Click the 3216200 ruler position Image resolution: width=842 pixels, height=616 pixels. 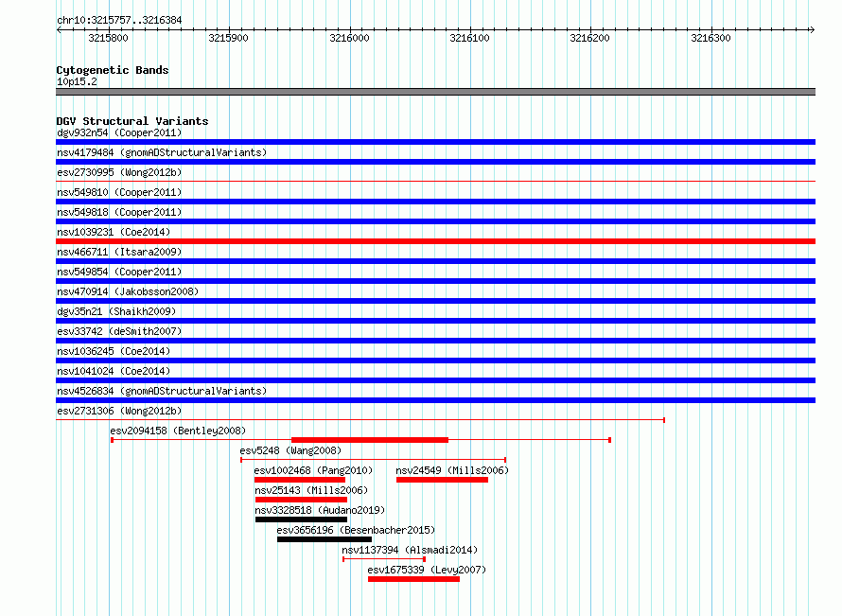(x=590, y=38)
